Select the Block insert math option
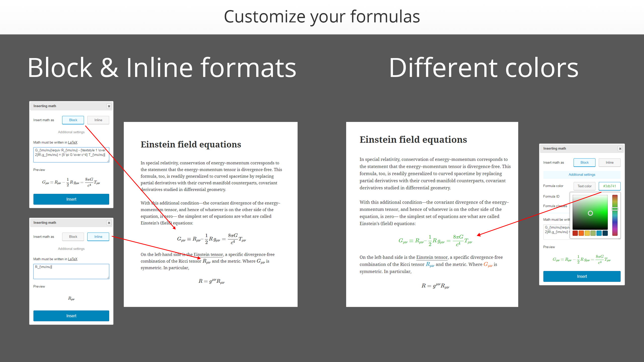Image resolution: width=644 pixels, height=362 pixels. point(73,120)
